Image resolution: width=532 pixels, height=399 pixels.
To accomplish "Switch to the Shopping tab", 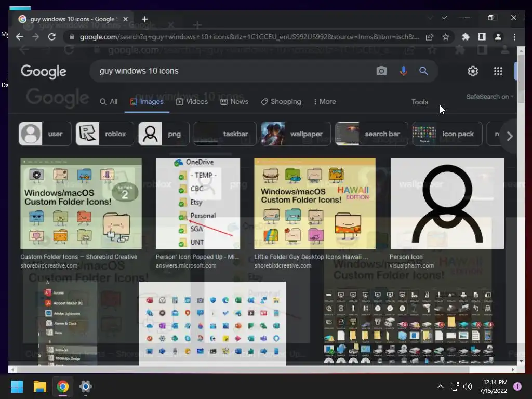I will pos(281,101).
